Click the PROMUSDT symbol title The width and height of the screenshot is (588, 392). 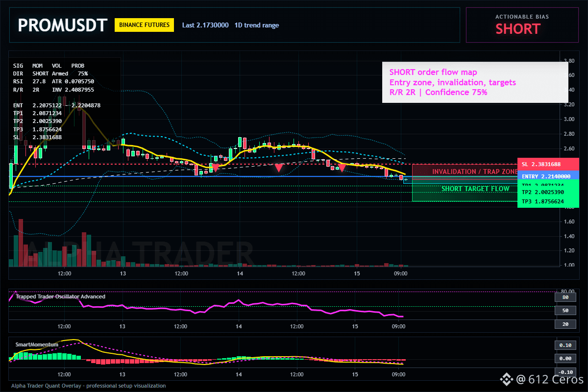pos(62,25)
